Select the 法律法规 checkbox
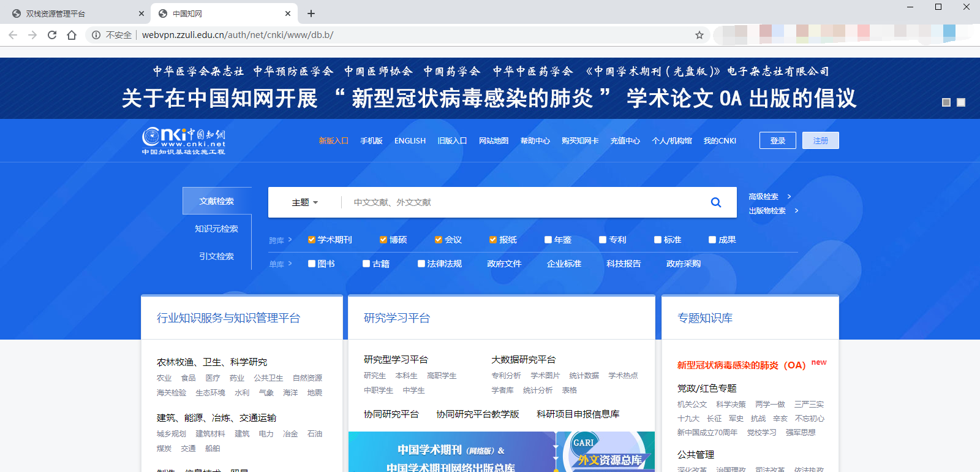 click(x=421, y=264)
